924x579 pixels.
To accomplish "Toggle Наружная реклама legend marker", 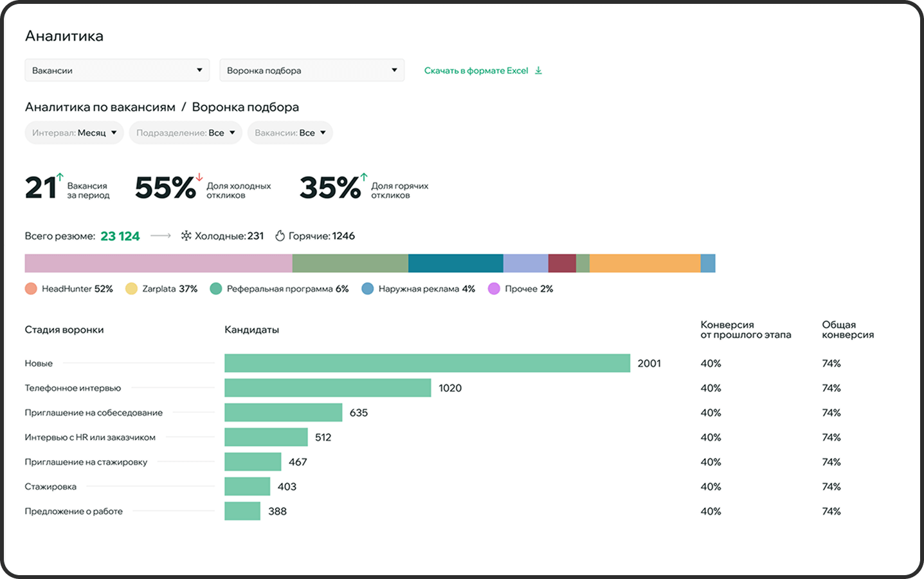I will coord(368,289).
